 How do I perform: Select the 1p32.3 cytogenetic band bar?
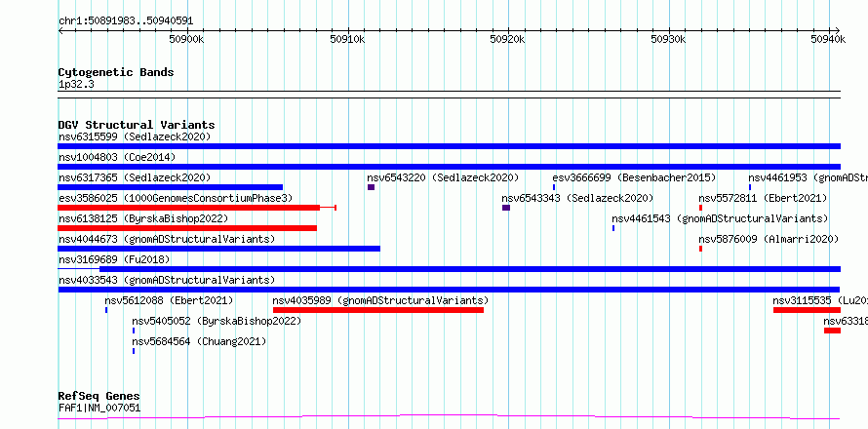click(449, 95)
